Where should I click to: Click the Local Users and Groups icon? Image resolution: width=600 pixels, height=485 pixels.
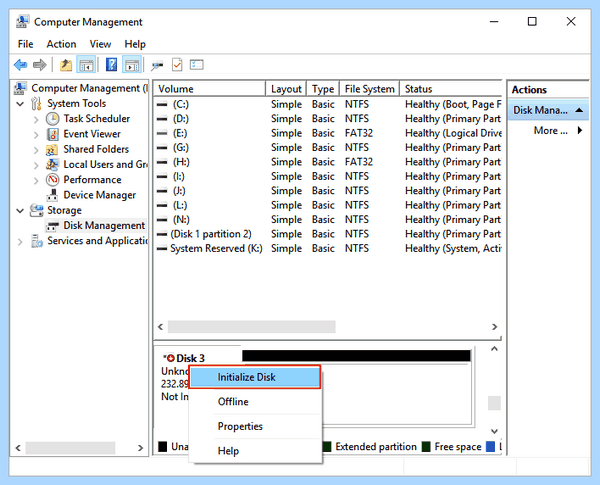(x=52, y=165)
